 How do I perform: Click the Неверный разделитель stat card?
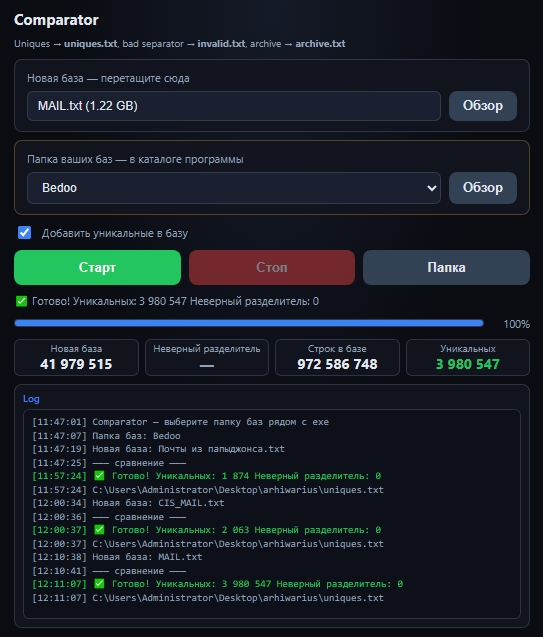tap(207, 358)
